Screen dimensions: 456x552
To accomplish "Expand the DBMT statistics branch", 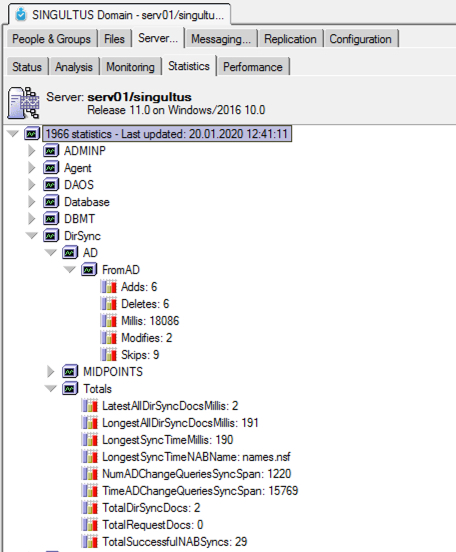I will 32,219.
